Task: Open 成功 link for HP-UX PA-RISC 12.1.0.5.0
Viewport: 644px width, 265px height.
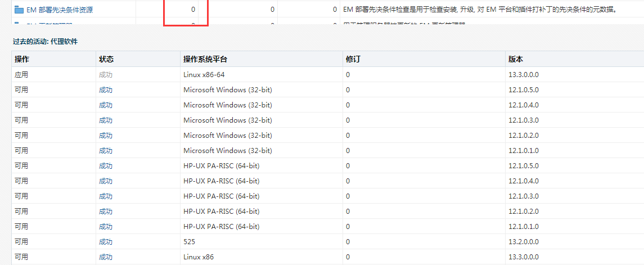Action: coord(106,166)
